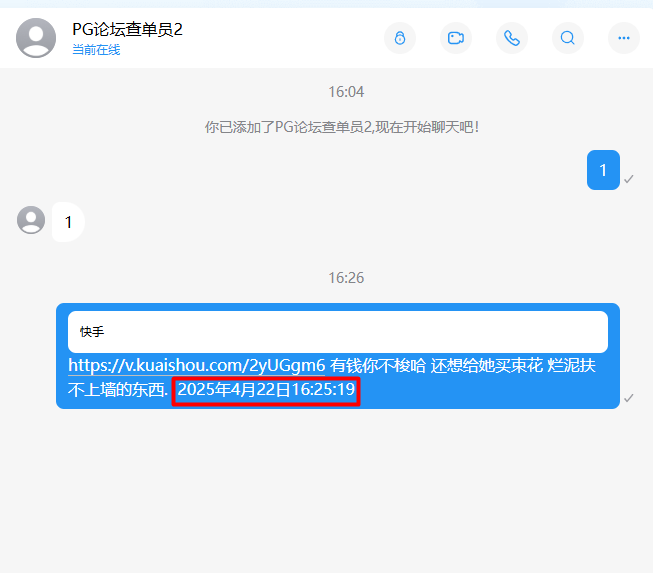Click the contact avatar in chat header
The height and width of the screenshot is (573, 653).
pyautogui.click(x=36, y=38)
